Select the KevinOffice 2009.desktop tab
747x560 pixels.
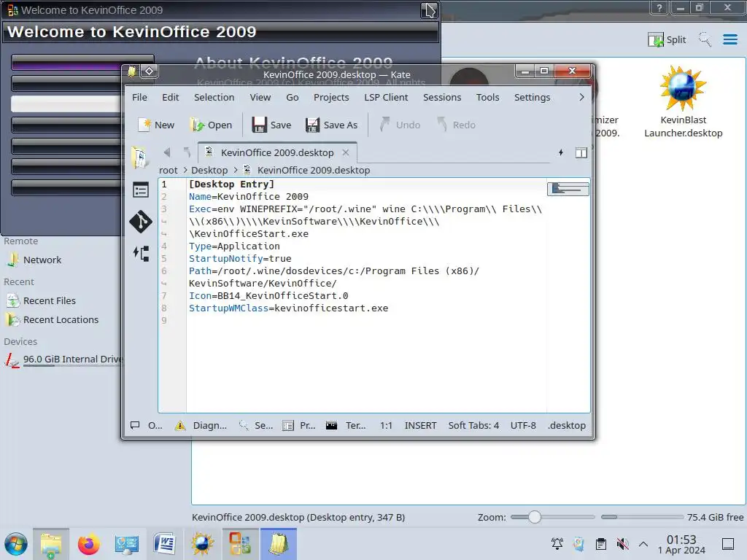point(277,152)
